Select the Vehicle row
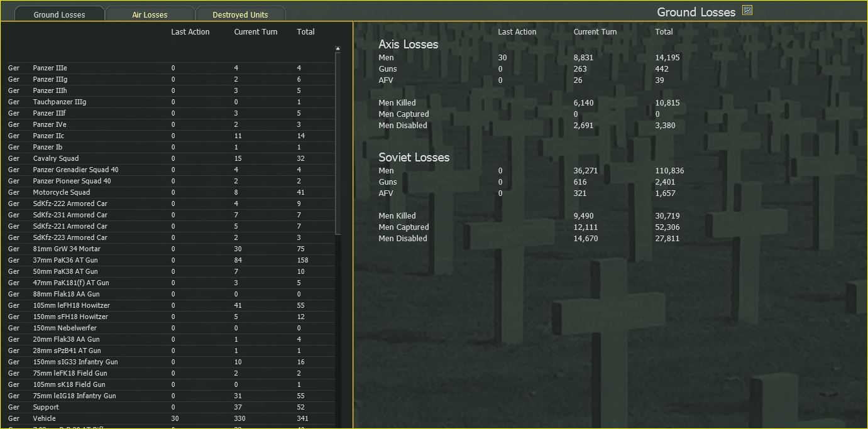This screenshot has width=868, height=429. click(x=170, y=418)
